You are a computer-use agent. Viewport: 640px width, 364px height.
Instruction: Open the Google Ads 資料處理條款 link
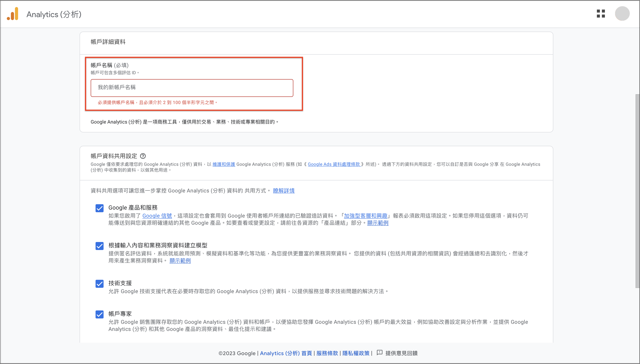coord(334,164)
